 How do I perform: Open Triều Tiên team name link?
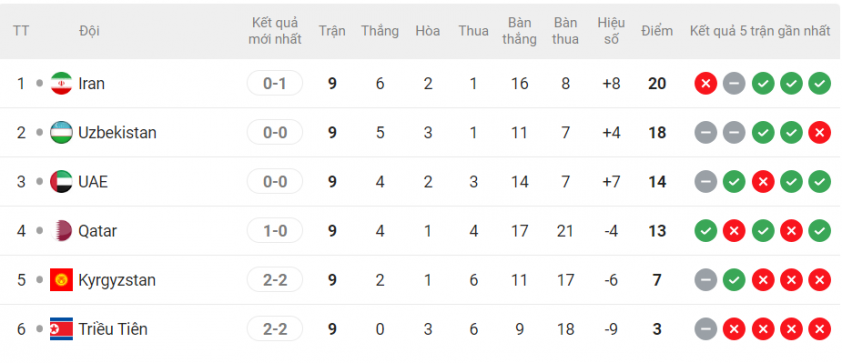pyautogui.click(x=113, y=329)
